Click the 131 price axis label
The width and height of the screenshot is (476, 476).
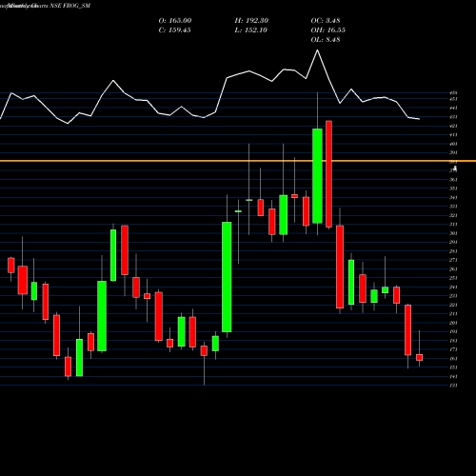click(x=453, y=386)
